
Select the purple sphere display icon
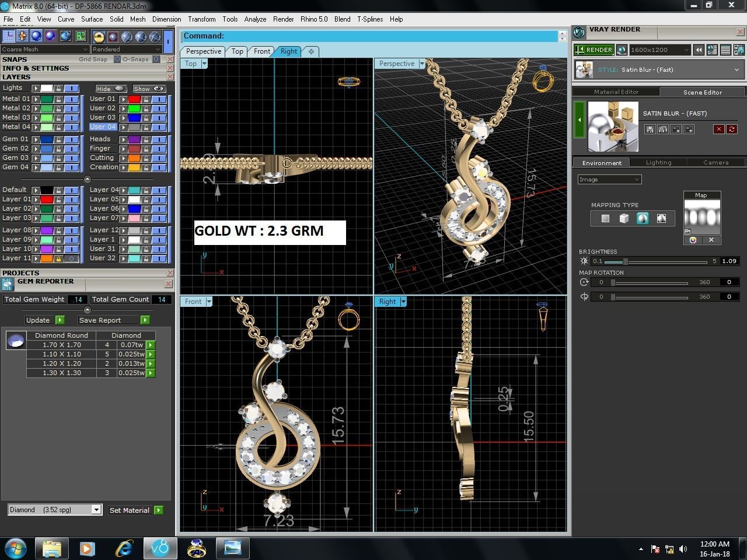coord(51,36)
